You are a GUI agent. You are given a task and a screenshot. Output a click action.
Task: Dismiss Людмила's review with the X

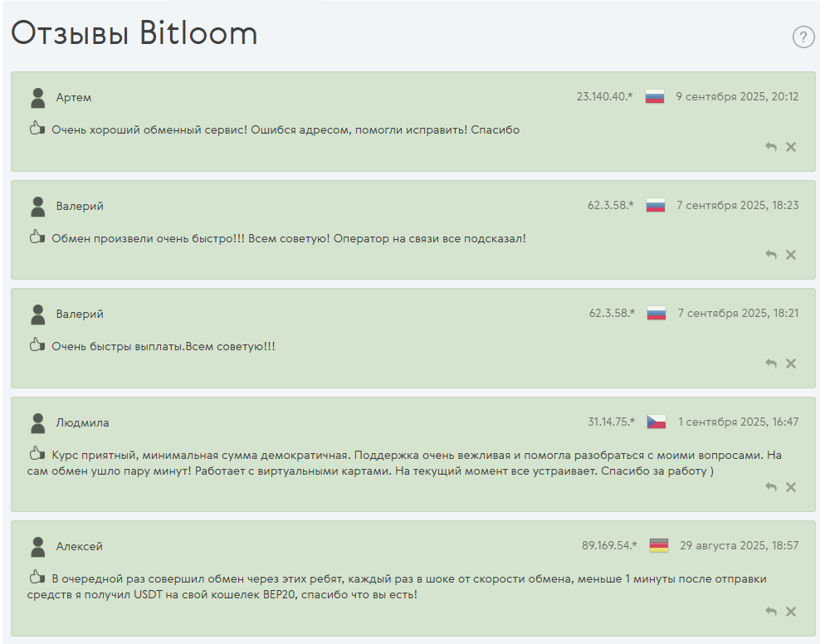pos(790,487)
